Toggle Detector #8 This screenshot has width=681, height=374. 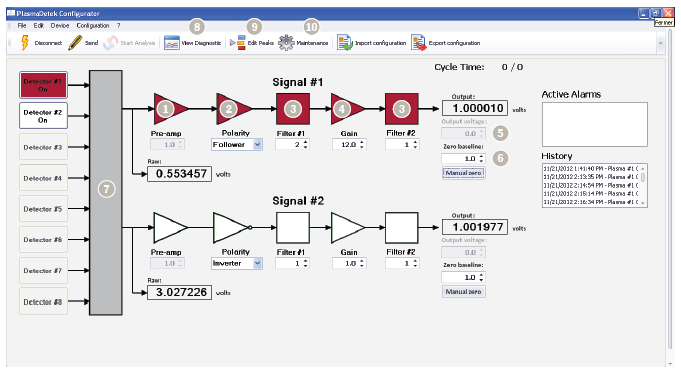(43, 301)
